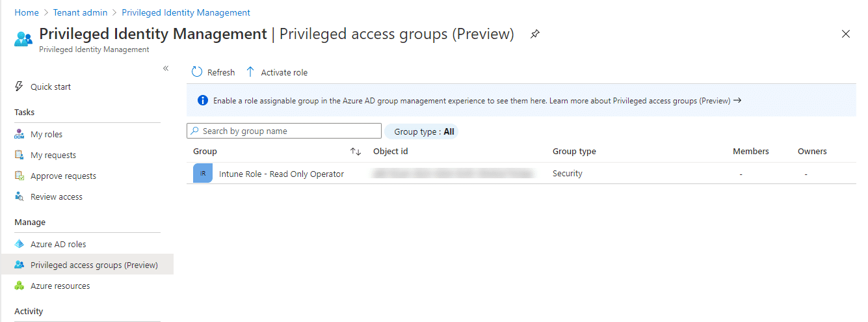Click the Refresh icon in toolbar
This screenshot has width=868, height=322.
click(x=197, y=72)
